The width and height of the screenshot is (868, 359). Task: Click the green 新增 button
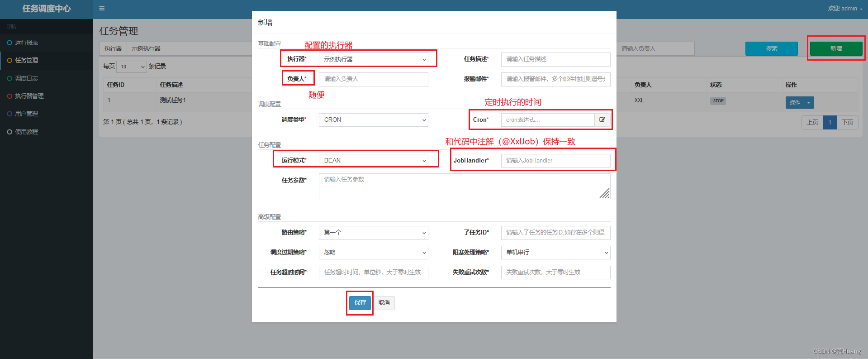click(x=836, y=48)
